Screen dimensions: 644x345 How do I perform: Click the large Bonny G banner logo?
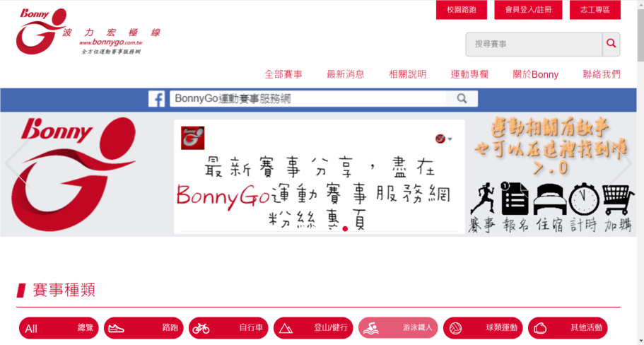tap(73, 174)
